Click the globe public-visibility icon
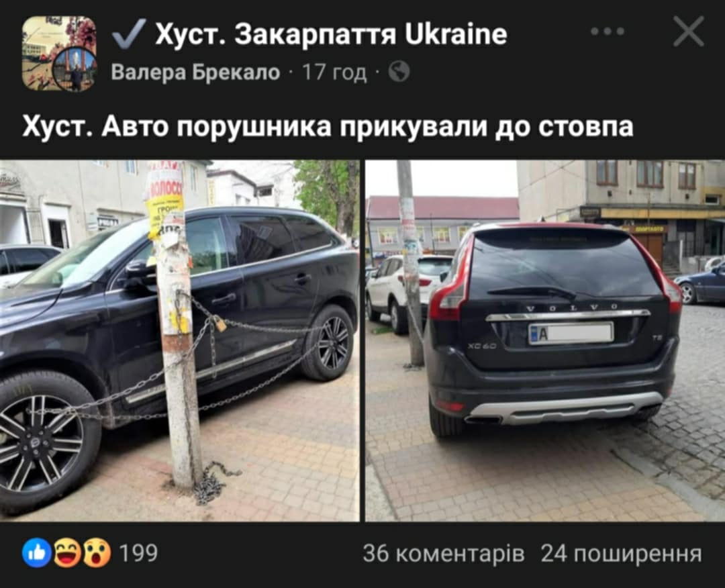The height and width of the screenshot is (588, 725). (399, 72)
